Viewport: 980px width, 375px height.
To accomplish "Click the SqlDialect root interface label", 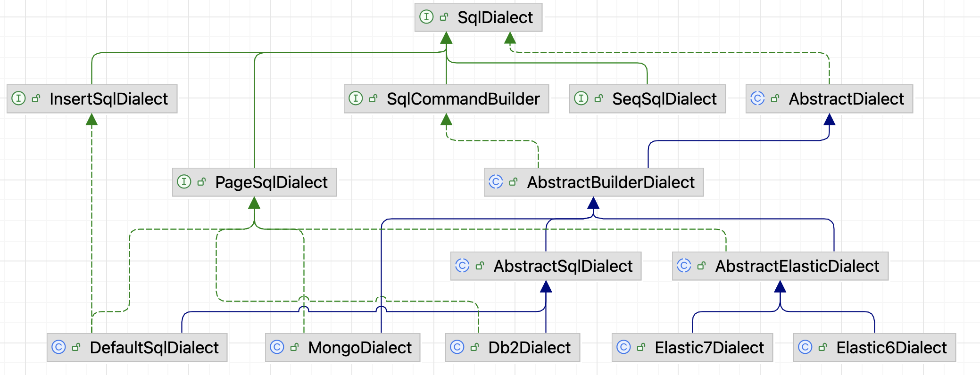I will click(x=495, y=17).
